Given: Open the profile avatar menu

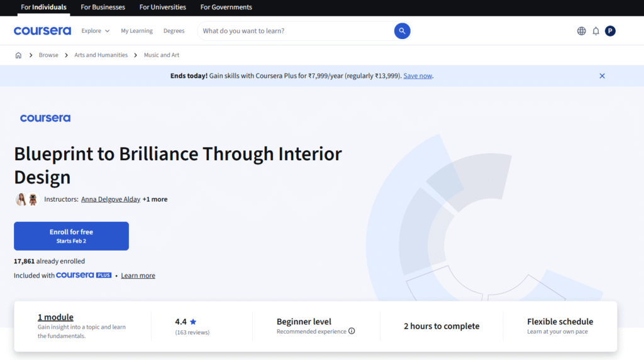Looking at the screenshot, I should (610, 31).
